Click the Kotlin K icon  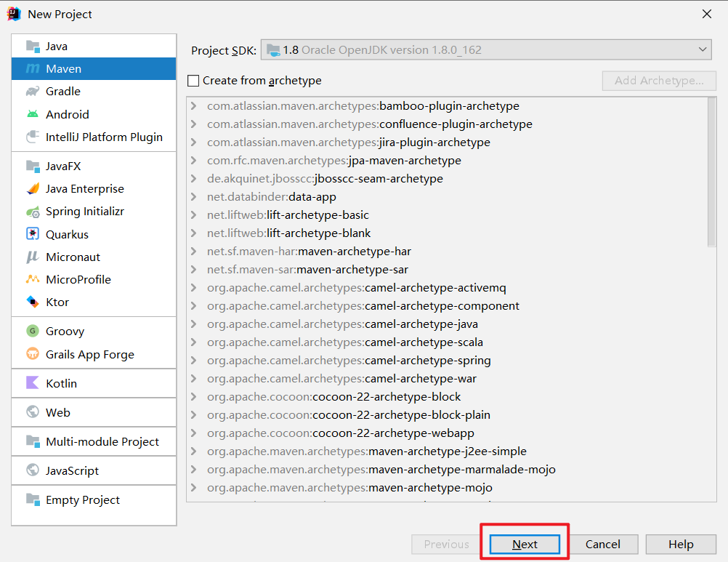tap(33, 383)
